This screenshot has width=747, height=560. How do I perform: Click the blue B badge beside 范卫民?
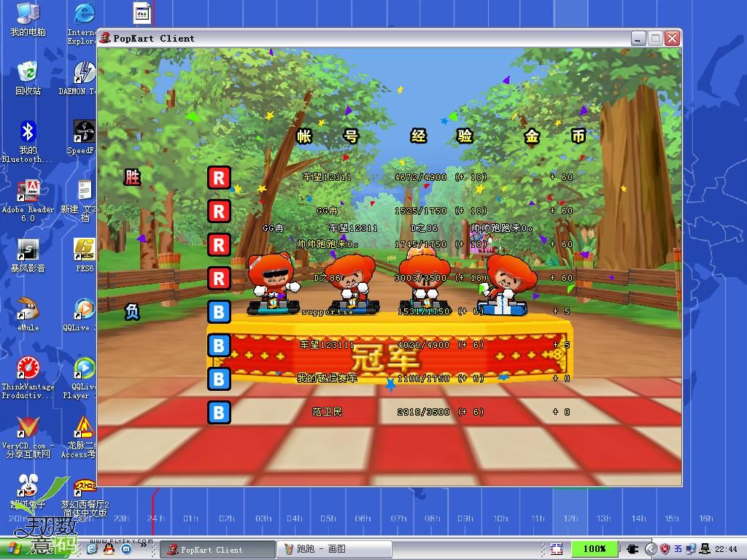[x=219, y=413]
